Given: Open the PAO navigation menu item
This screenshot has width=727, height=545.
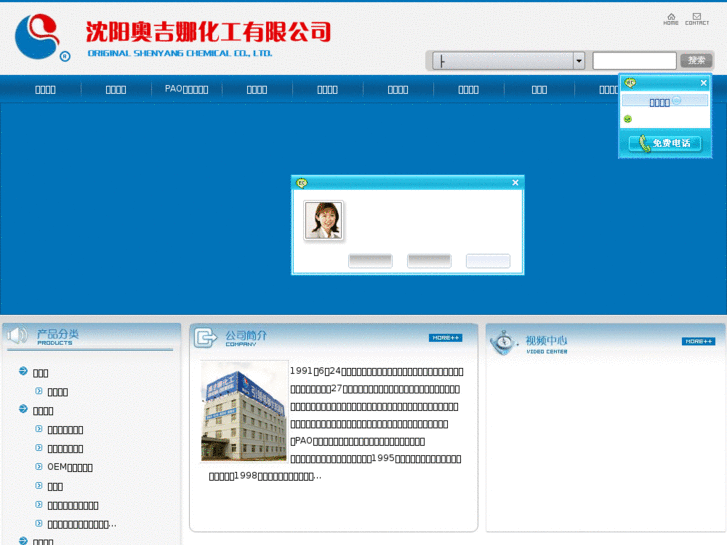Looking at the screenshot, I should [186, 89].
